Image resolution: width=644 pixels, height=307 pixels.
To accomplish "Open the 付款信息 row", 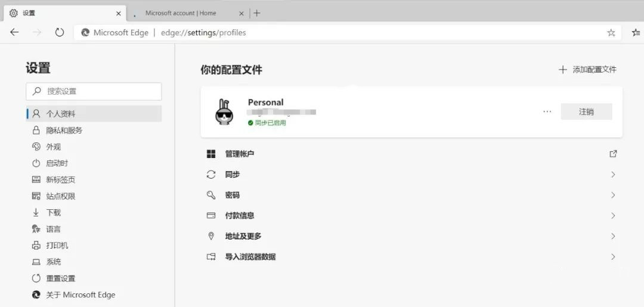I will coord(411,215).
